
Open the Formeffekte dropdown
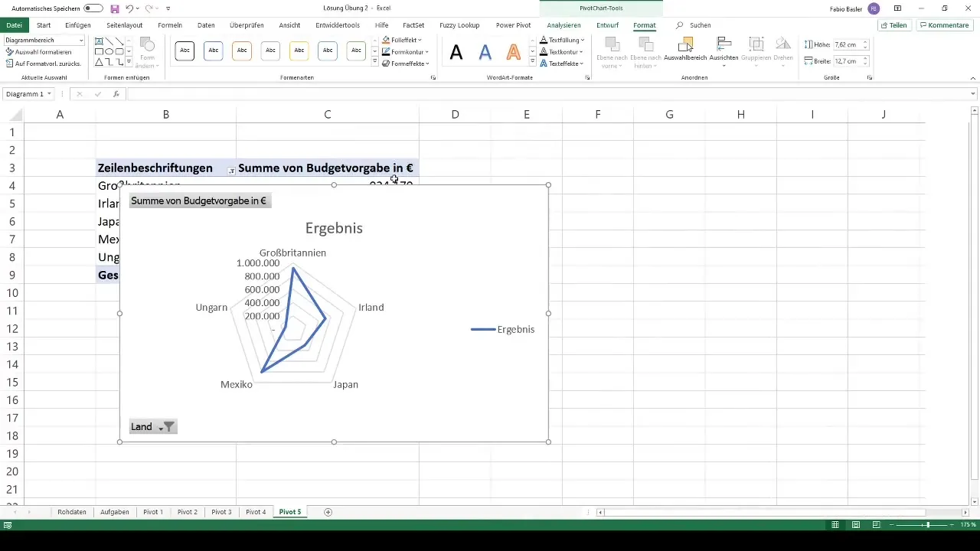(x=406, y=64)
